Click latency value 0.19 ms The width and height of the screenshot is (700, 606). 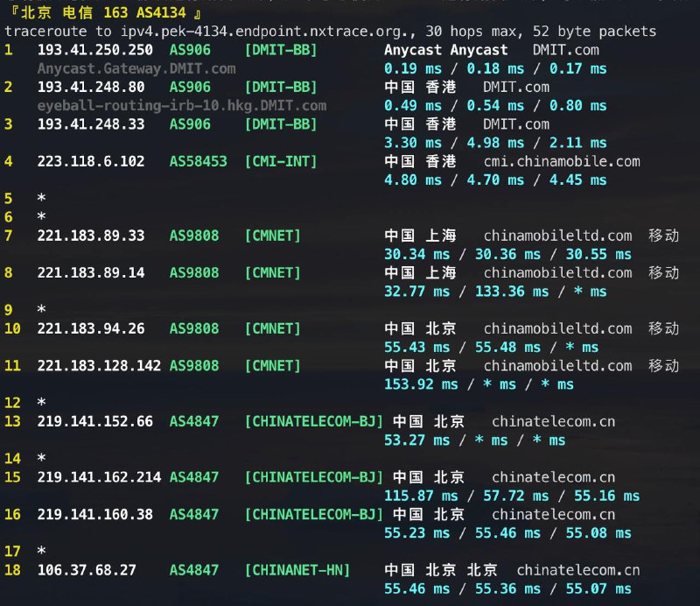(x=413, y=68)
